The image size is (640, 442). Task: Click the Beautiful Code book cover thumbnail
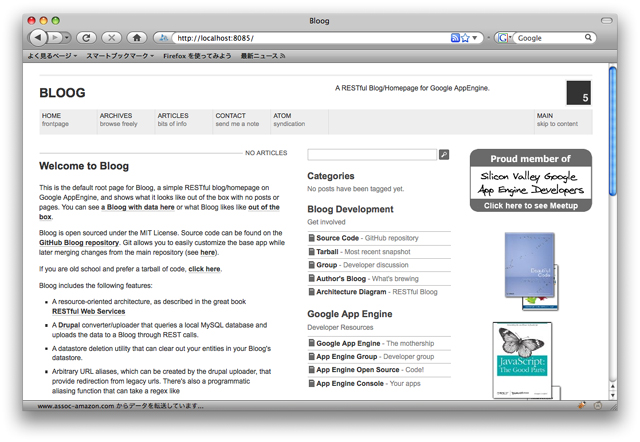coord(530,265)
